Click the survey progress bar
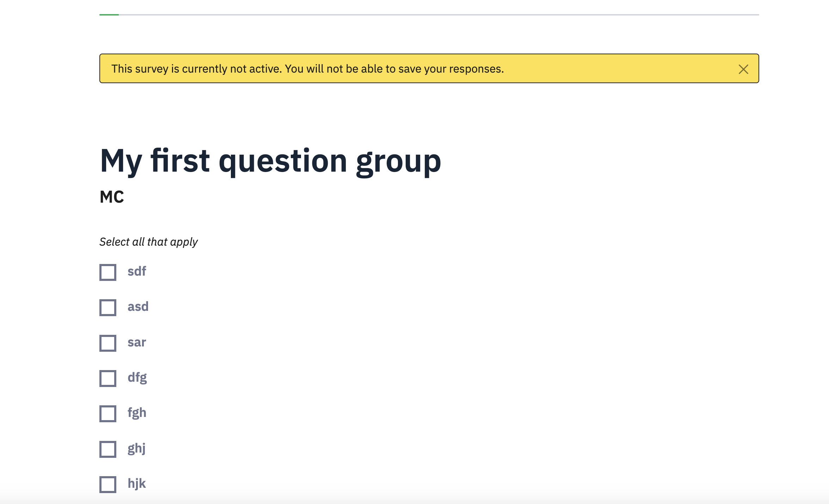This screenshot has width=829, height=504. tap(429, 15)
